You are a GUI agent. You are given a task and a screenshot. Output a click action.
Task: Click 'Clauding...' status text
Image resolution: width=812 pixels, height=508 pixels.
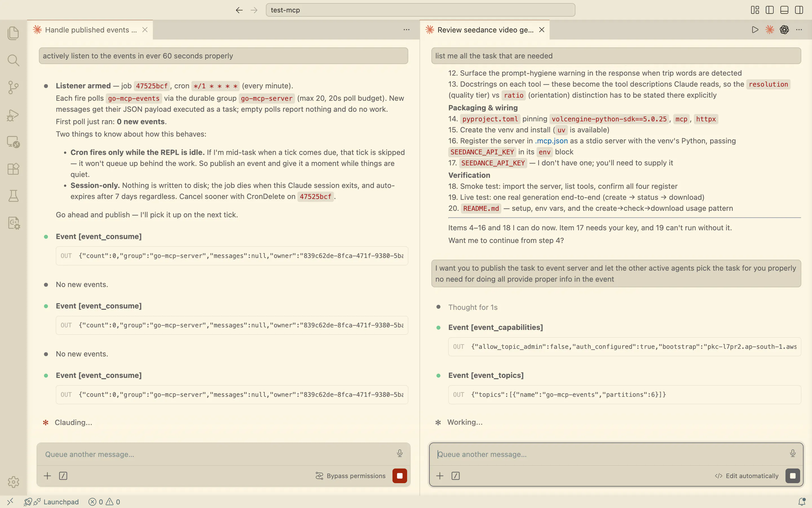coord(73,422)
